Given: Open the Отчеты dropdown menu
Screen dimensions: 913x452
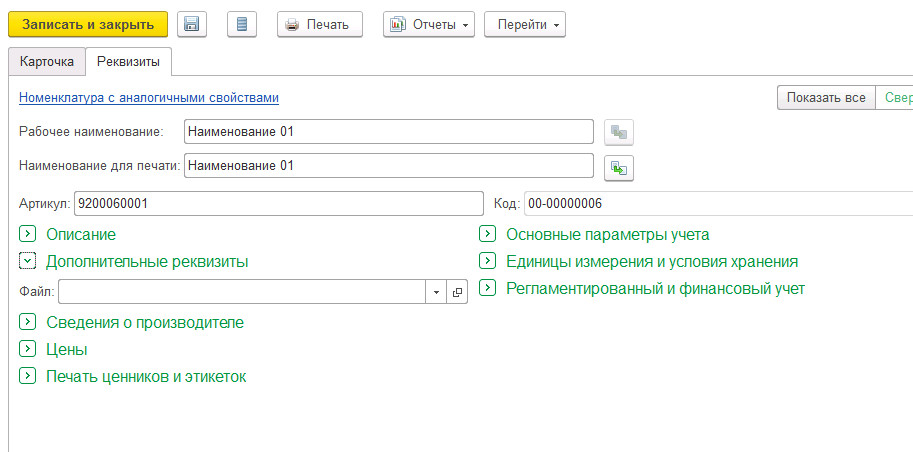Looking at the screenshot, I should [x=428, y=24].
